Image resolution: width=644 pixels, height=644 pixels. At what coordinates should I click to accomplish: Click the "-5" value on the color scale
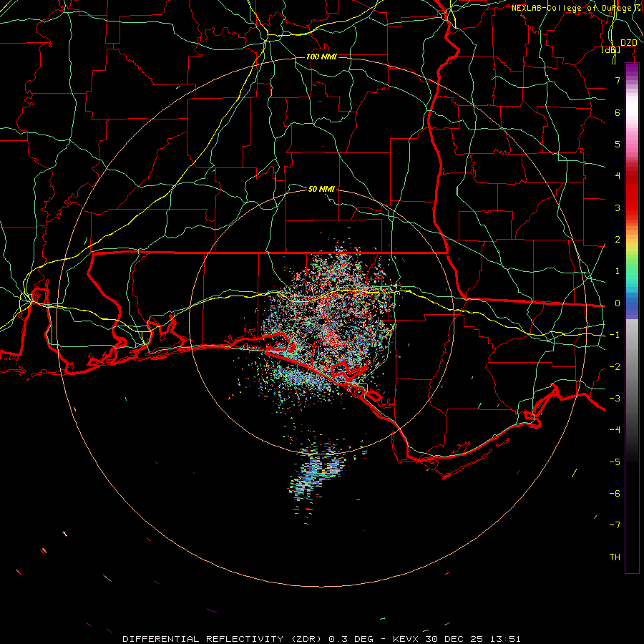(615, 462)
